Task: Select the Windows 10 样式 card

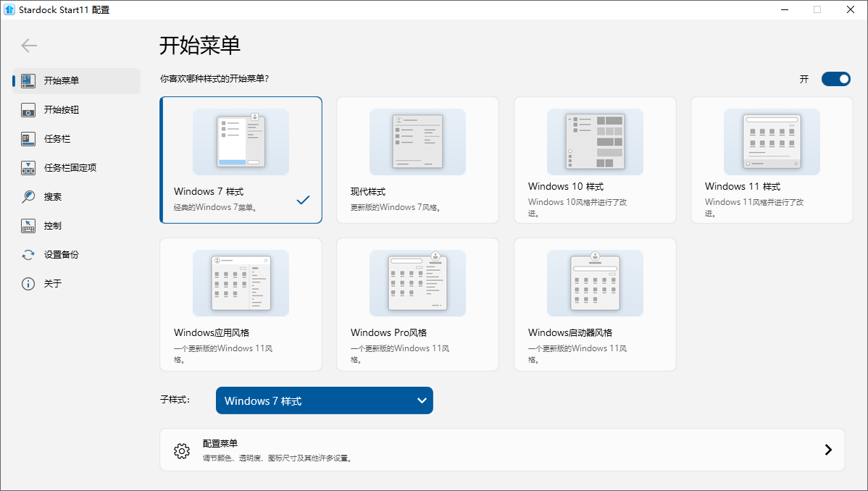Action: (594, 159)
